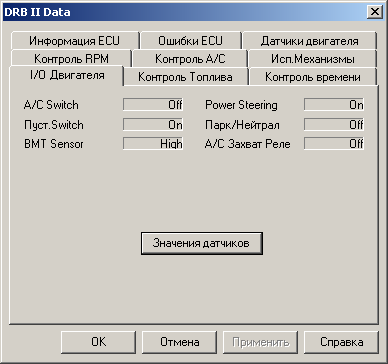The height and width of the screenshot is (364, 388).
Task: Click the Значения датчиков button
Action: coord(202,243)
